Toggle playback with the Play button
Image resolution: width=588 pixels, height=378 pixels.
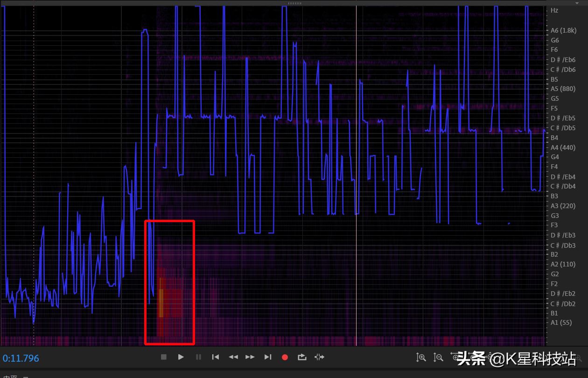coord(181,357)
